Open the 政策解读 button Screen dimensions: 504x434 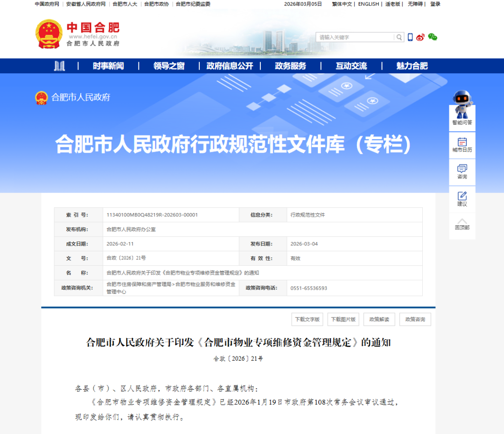click(x=379, y=320)
